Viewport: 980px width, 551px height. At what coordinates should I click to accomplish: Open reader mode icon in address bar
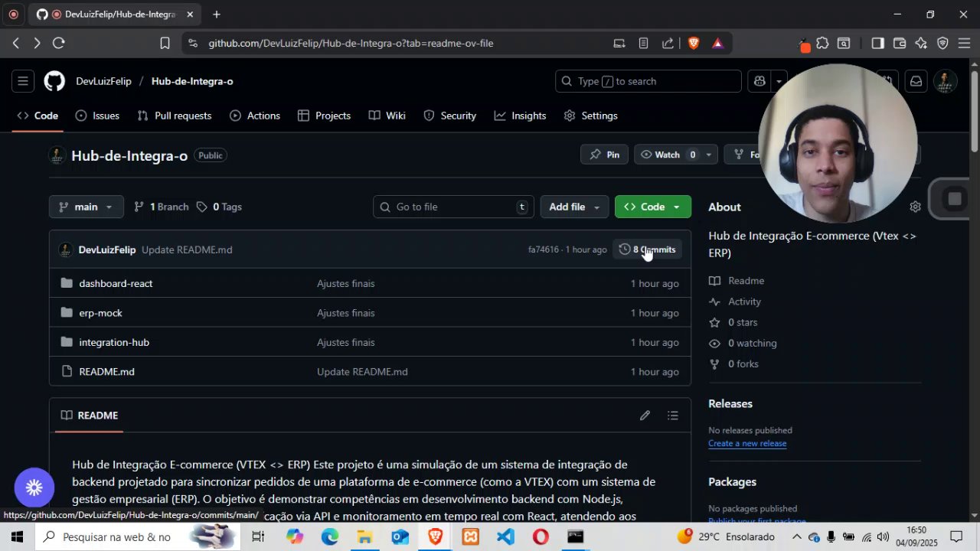click(x=643, y=44)
